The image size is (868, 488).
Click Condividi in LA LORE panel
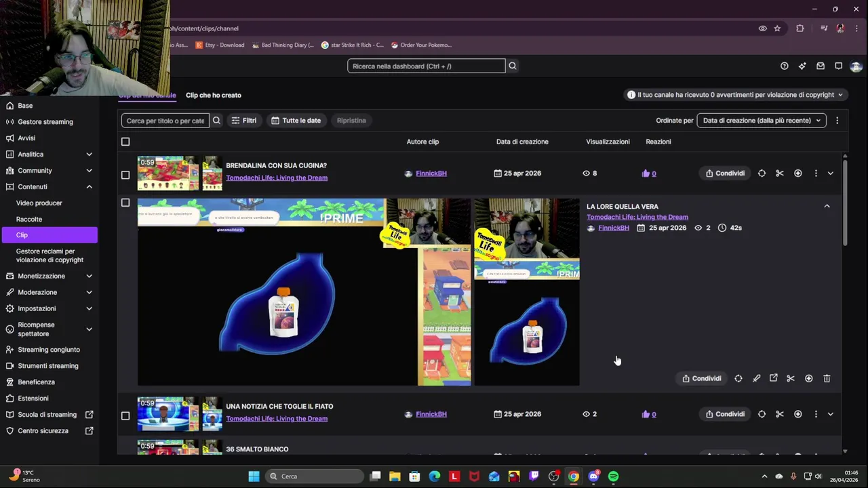click(x=701, y=378)
